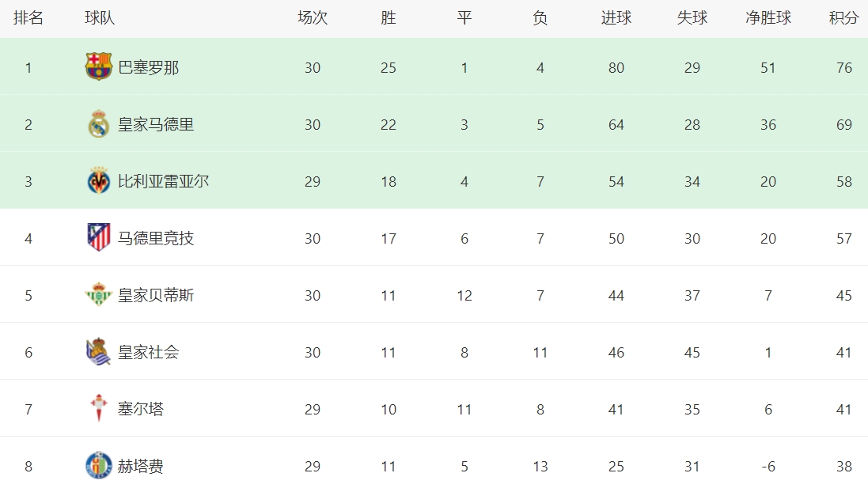868x492 pixels.
Task: Click the Villarreal yellow crest icon
Action: tap(99, 181)
